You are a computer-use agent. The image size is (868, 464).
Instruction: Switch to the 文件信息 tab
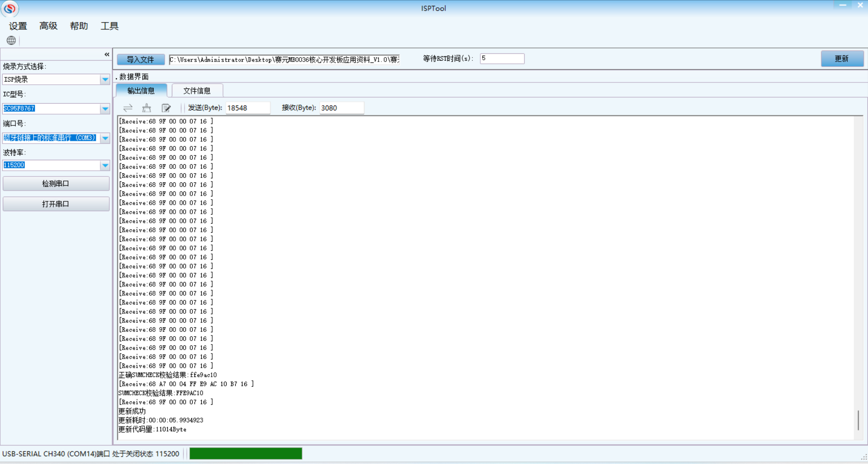197,91
